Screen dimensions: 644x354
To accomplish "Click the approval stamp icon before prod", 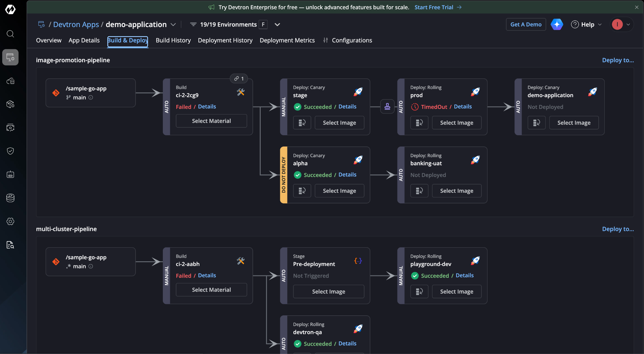I will pos(387,107).
